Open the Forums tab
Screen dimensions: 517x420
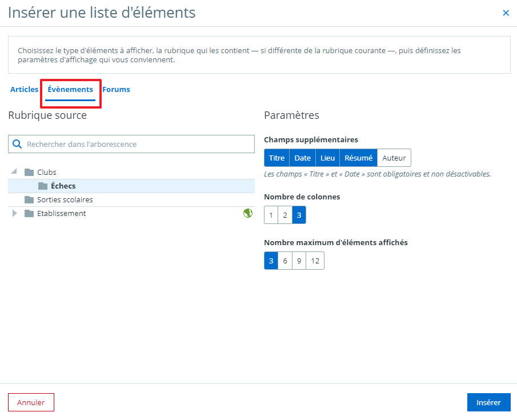pyautogui.click(x=116, y=89)
